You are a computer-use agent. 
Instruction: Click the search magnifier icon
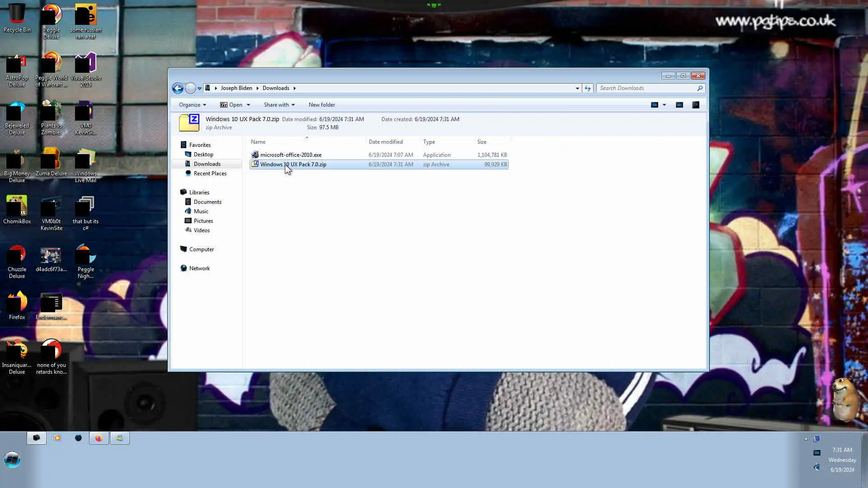(x=700, y=88)
